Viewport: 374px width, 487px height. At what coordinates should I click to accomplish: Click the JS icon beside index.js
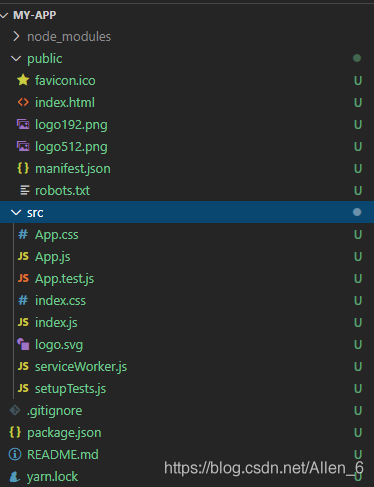point(23,322)
